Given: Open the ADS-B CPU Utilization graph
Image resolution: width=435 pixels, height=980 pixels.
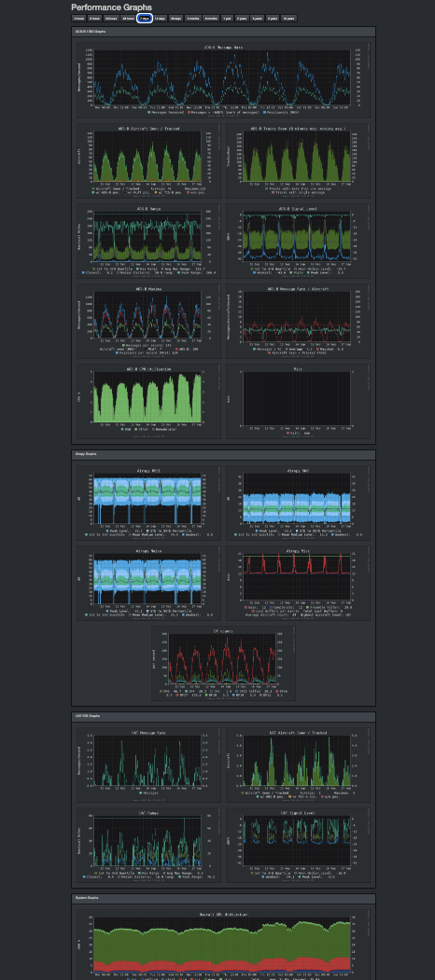Looking at the screenshot, I should coord(149,401).
